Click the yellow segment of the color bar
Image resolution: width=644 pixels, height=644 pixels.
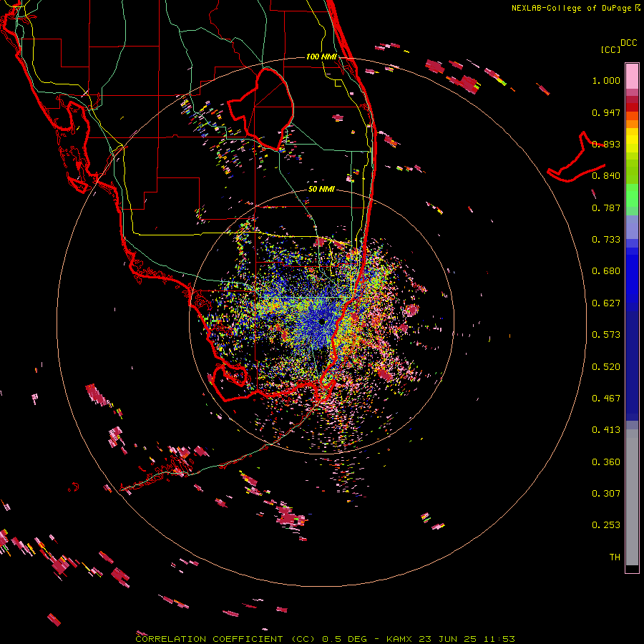(x=632, y=141)
